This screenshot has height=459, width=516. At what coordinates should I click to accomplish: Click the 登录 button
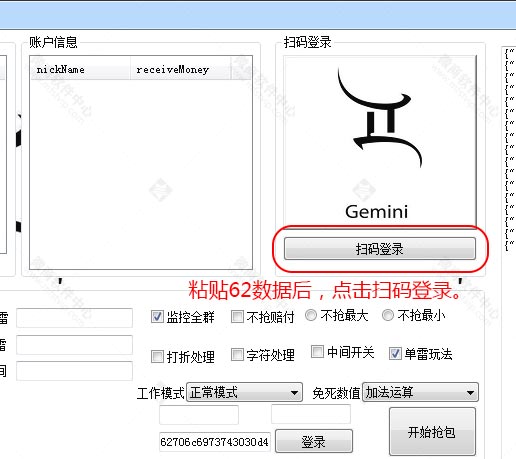click(314, 441)
